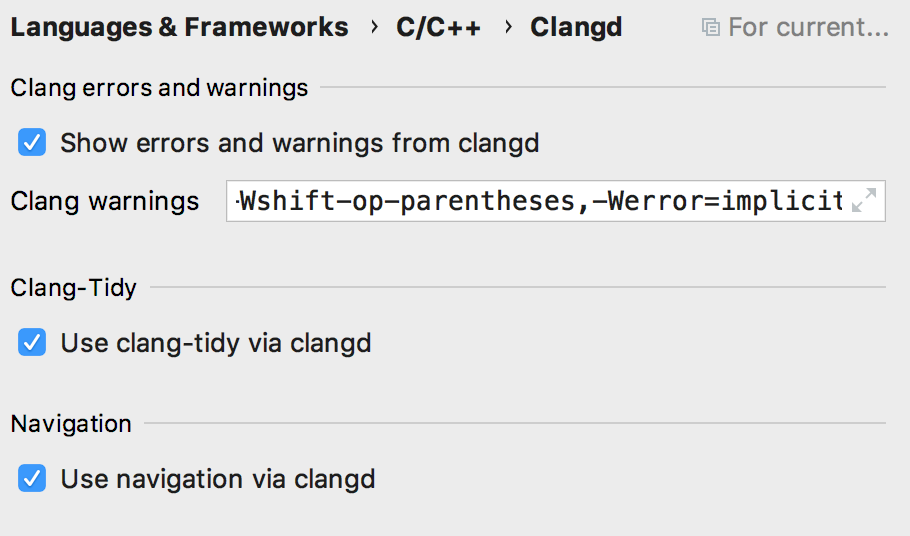Open Languages & Frameworks breadcrumb
Screen dimensions: 910x536
(x=179, y=27)
